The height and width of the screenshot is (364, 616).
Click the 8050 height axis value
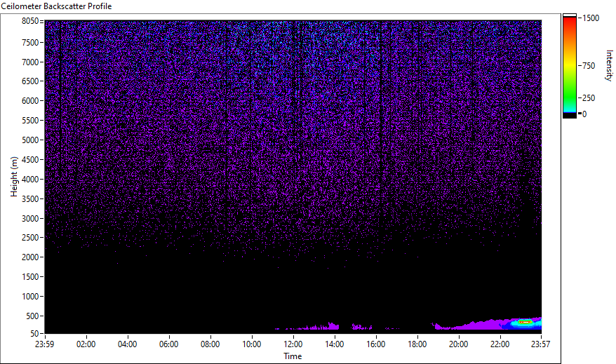(x=30, y=21)
